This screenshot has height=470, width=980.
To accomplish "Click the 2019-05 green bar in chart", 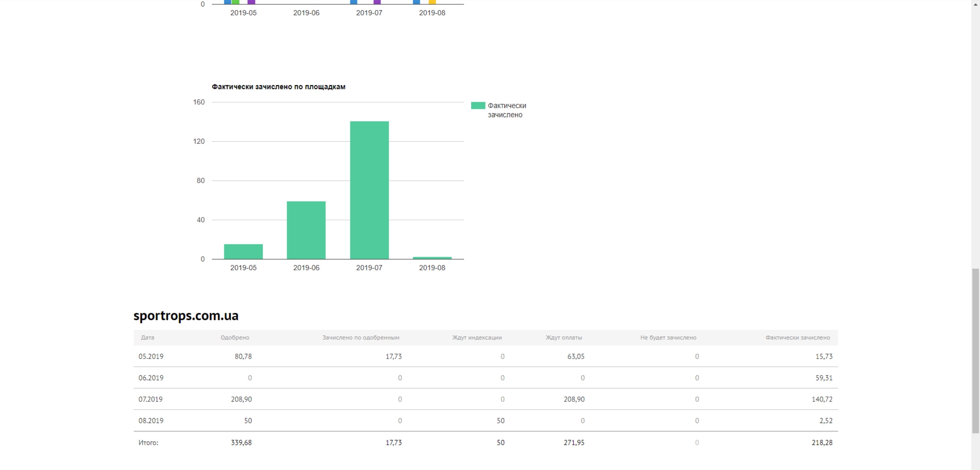I will [243, 251].
